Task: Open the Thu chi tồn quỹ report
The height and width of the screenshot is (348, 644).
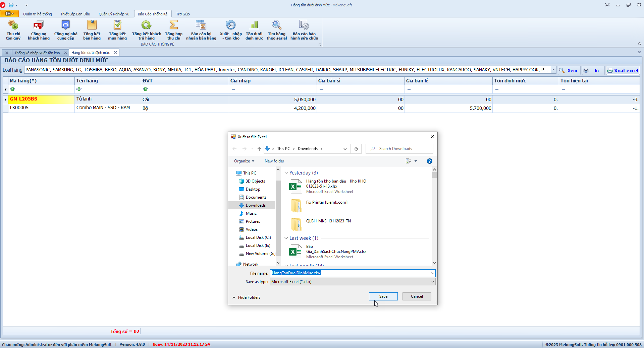Action: [x=13, y=30]
